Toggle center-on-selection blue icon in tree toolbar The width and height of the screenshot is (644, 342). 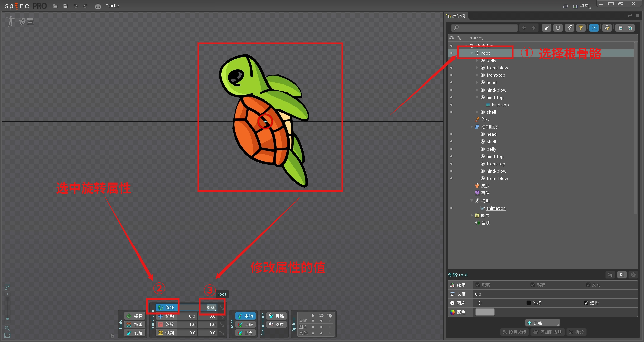tap(594, 28)
